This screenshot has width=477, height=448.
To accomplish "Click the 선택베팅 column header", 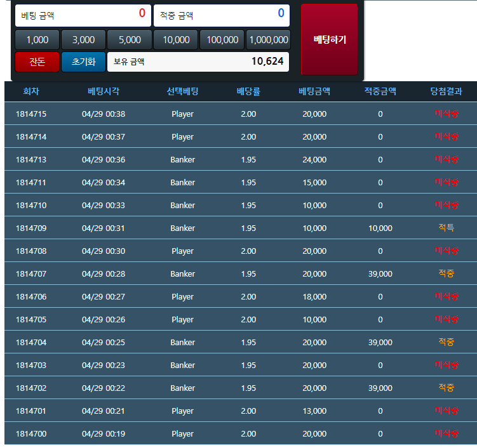I will [182, 91].
